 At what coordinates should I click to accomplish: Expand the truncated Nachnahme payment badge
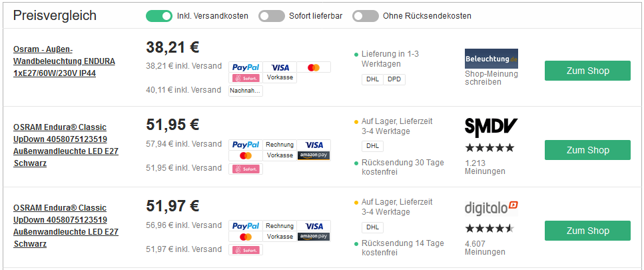pyautogui.click(x=245, y=91)
